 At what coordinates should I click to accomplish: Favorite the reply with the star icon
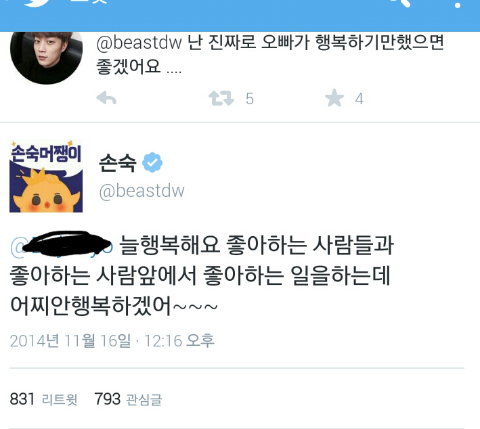click(334, 98)
